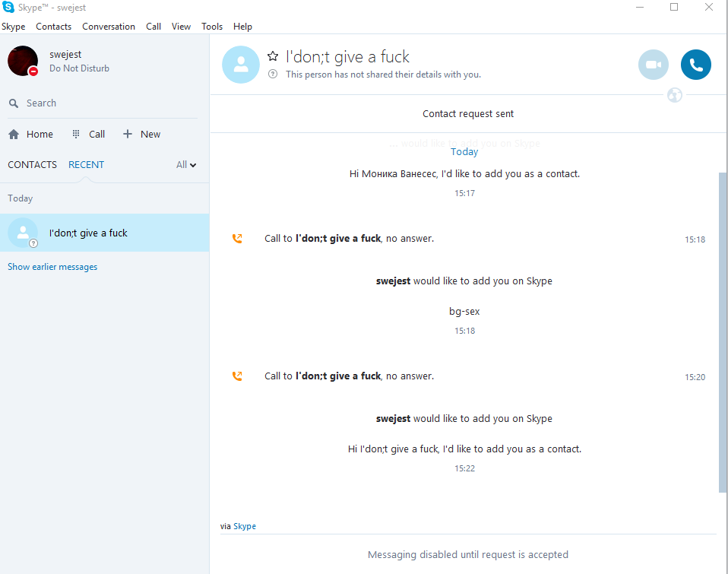Open the Tools menu

pyautogui.click(x=212, y=27)
